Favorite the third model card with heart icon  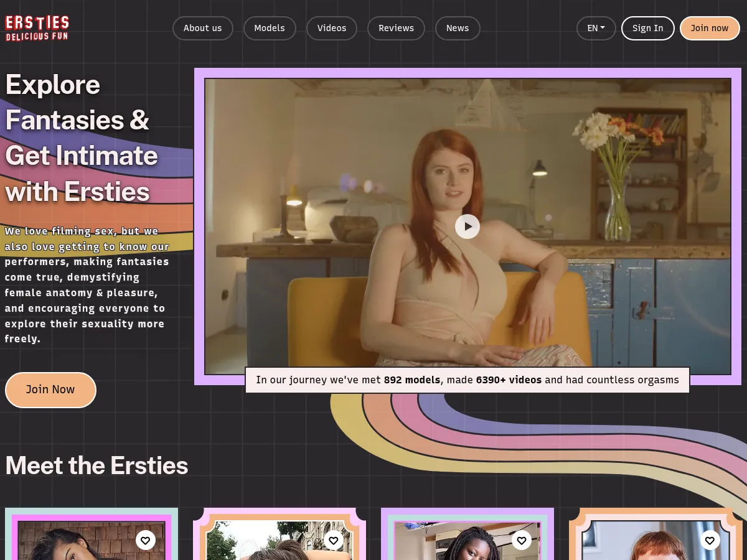pyautogui.click(x=522, y=540)
